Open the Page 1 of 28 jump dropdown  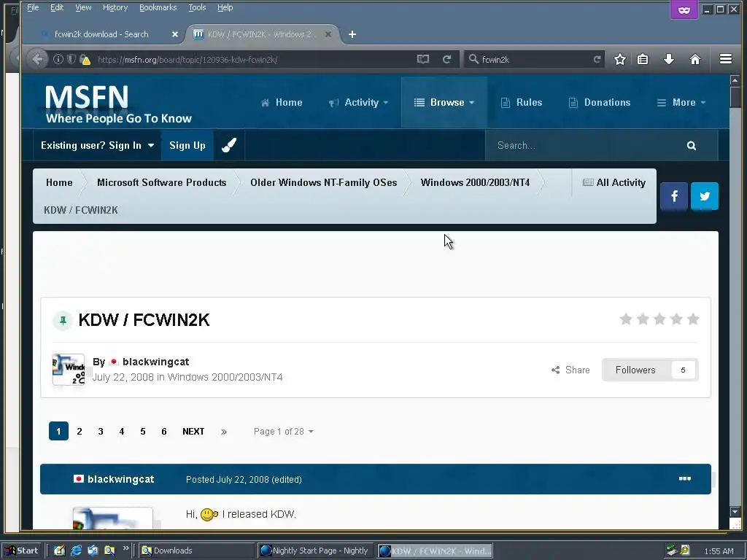(284, 432)
